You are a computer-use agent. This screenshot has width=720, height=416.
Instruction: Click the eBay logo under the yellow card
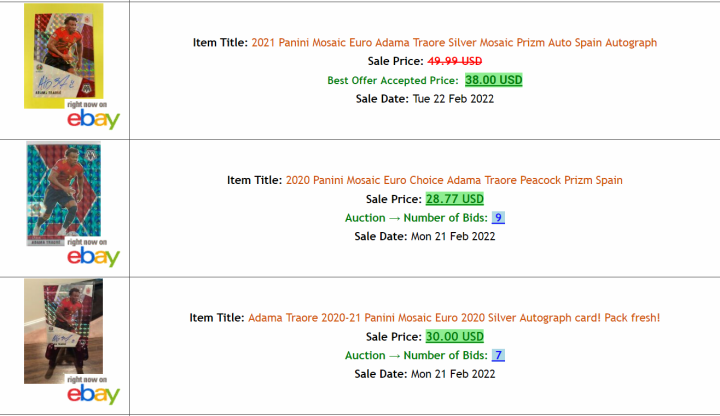[x=93, y=119]
